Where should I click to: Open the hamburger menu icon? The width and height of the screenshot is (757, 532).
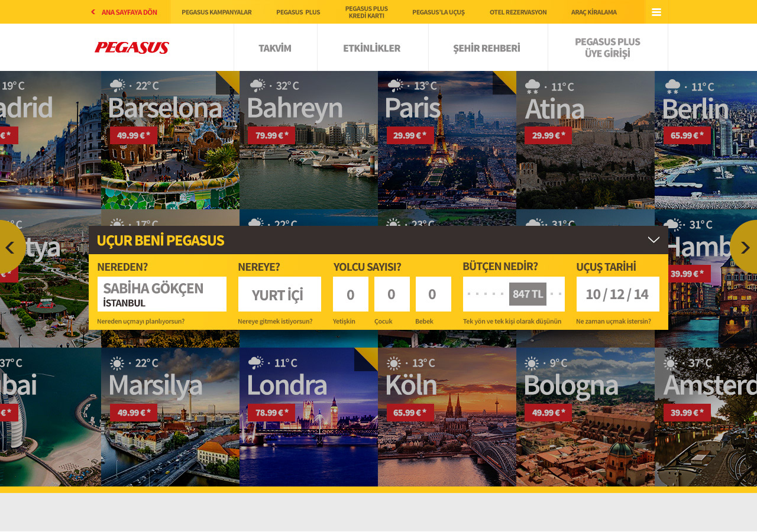tap(656, 12)
